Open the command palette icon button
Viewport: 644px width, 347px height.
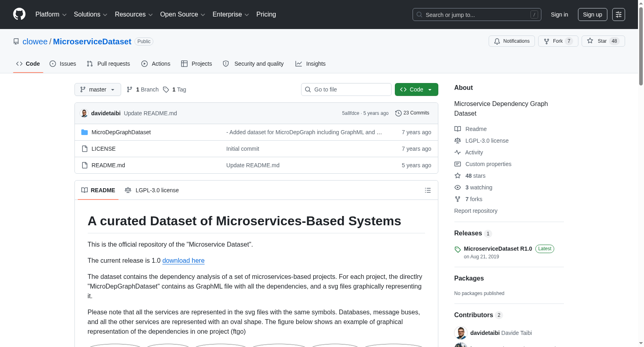click(x=618, y=15)
